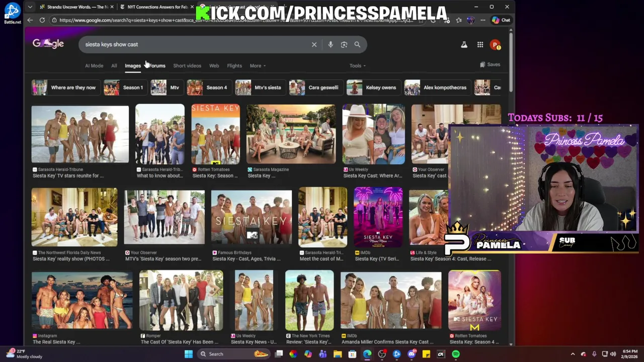The image size is (644, 362).
Task: Expand the Tools dropdown
Action: (x=358, y=66)
